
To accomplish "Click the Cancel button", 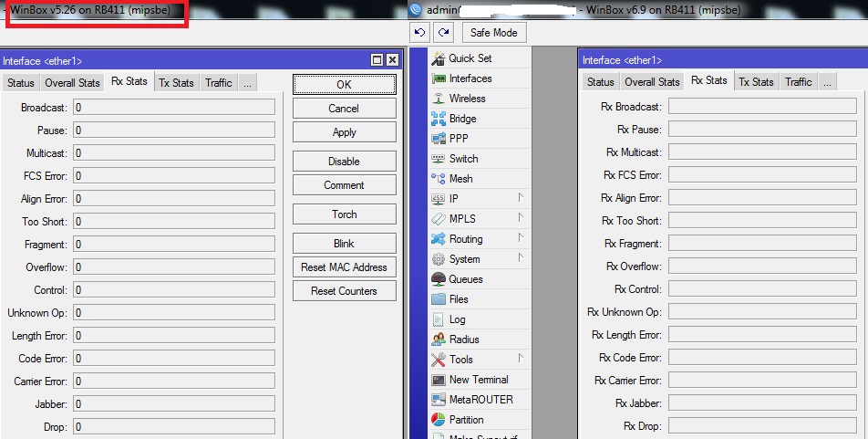I will [345, 109].
